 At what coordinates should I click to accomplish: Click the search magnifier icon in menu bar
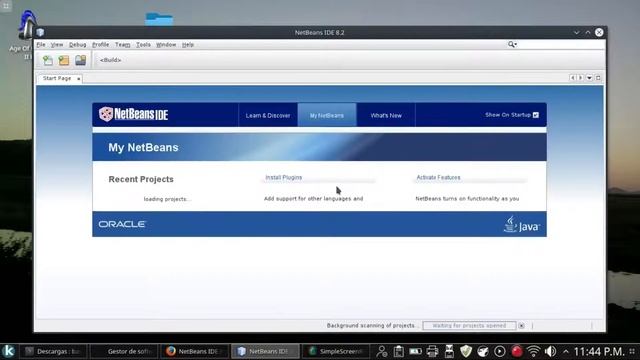[x=512, y=44]
